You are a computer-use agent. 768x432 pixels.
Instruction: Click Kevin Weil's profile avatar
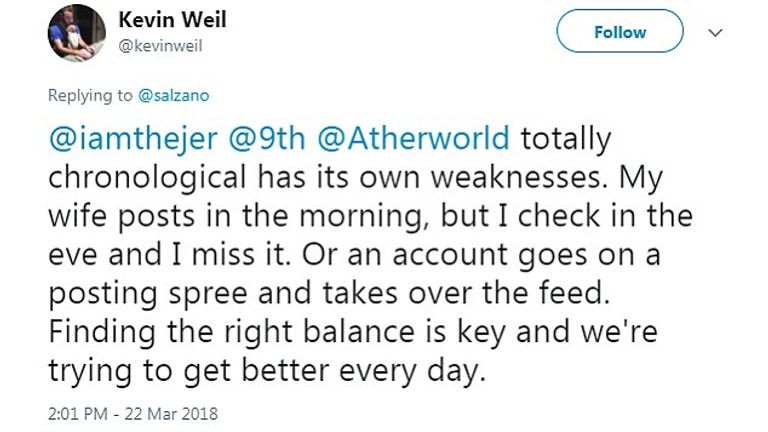coord(77,32)
